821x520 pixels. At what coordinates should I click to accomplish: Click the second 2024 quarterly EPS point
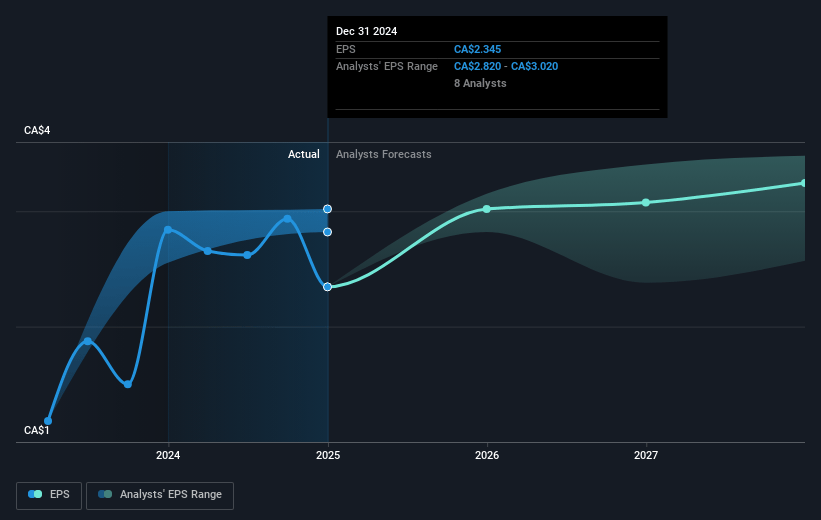207,251
